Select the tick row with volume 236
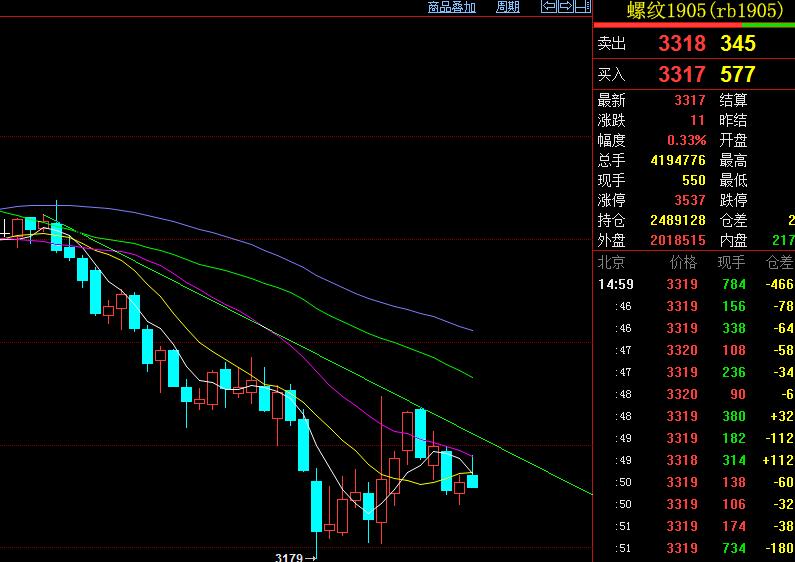The width and height of the screenshot is (795, 562). coord(695,372)
